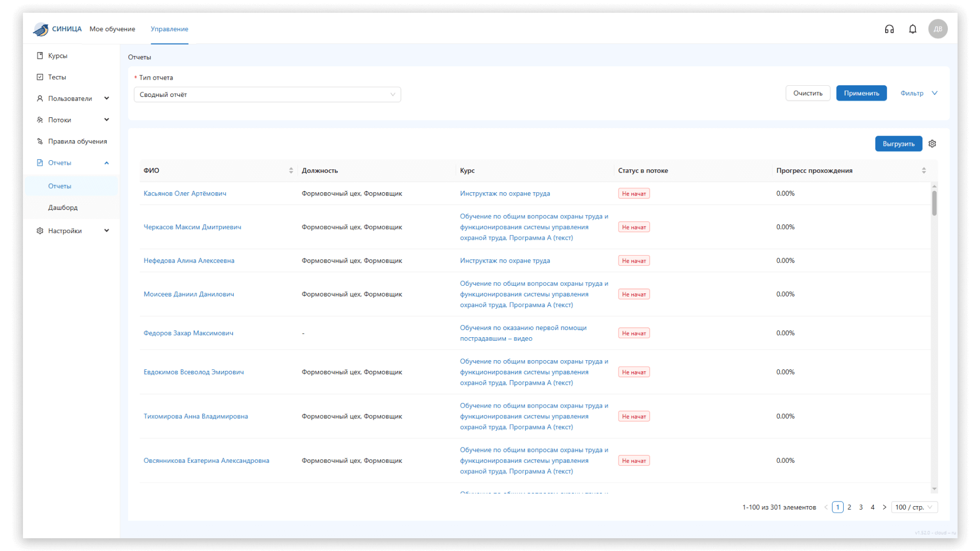The width and height of the screenshot is (980, 551).
Task: Open Дашборд submenu item
Action: (x=63, y=208)
